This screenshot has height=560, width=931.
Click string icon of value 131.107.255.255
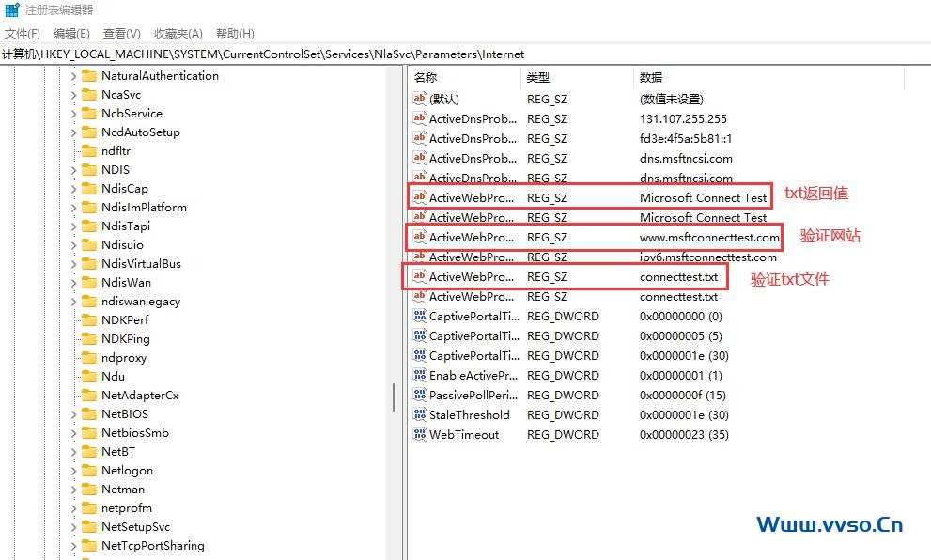click(x=420, y=118)
